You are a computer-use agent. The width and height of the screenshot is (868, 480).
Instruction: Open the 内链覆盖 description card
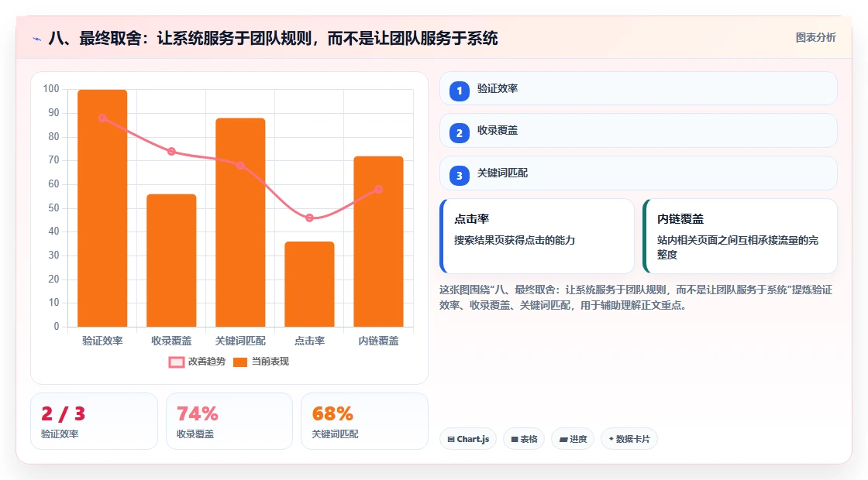point(740,236)
